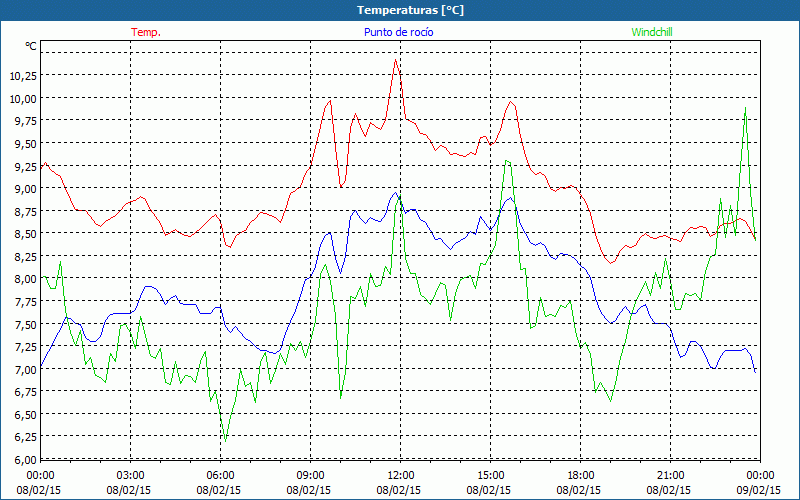Click the green windchill spike before midnight
This screenshot has height=500, width=800.
coord(745,108)
